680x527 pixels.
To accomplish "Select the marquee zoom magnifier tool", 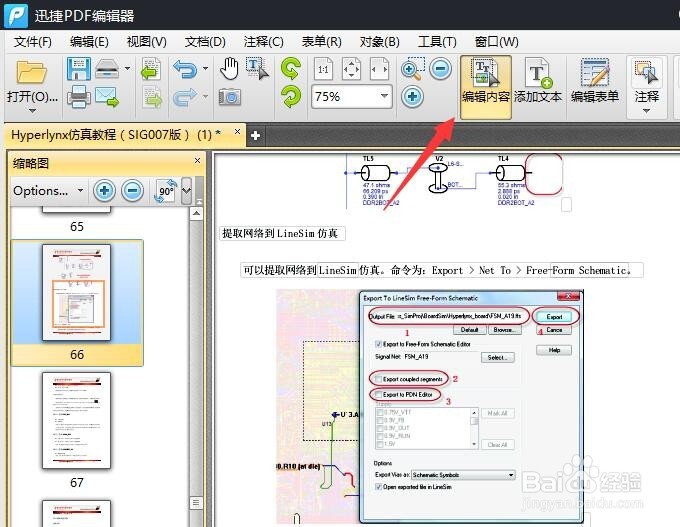I will pos(412,69).
